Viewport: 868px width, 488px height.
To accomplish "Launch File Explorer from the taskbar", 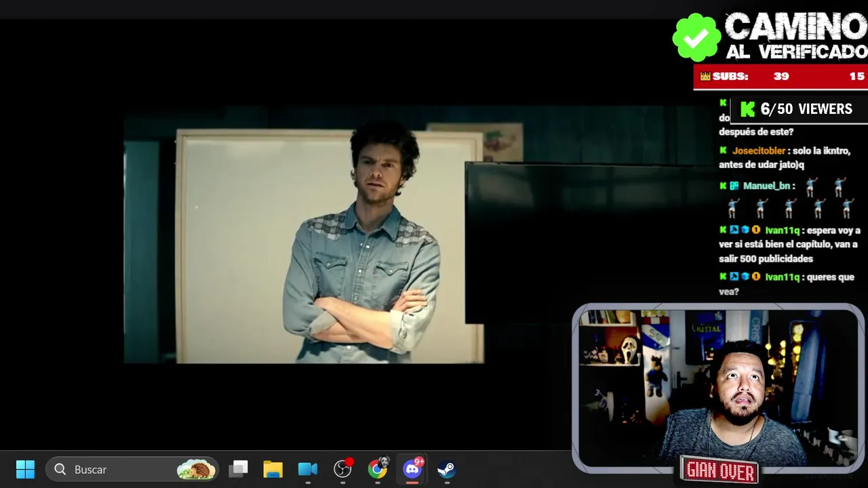I will click(x=273, y=469).
